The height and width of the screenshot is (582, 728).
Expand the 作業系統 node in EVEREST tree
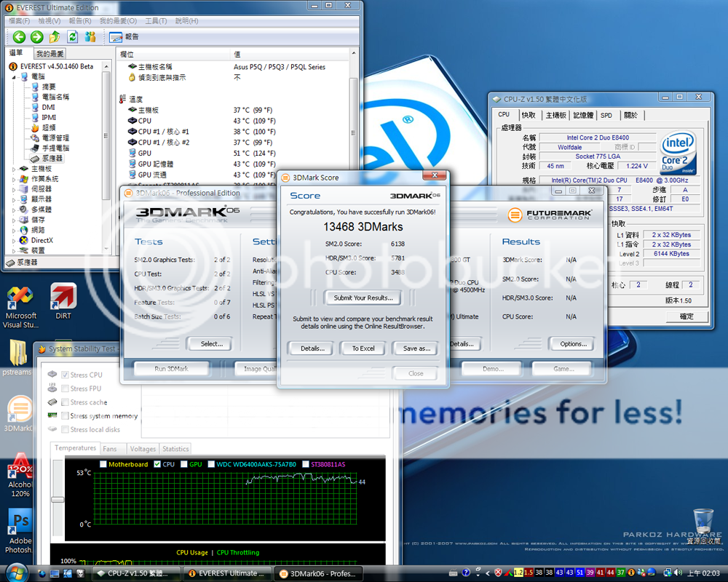tap(13, 179)
